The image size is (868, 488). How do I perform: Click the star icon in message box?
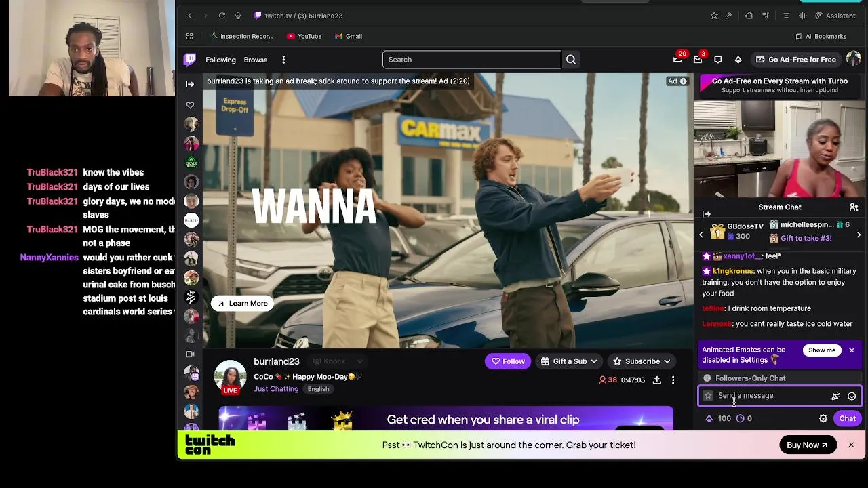pos(708,396)
